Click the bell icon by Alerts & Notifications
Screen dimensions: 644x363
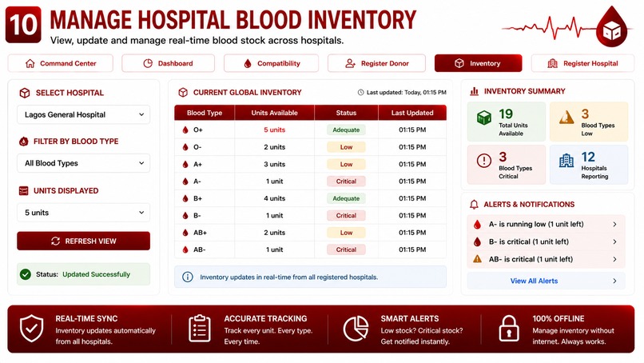click(x=474, y=205)
